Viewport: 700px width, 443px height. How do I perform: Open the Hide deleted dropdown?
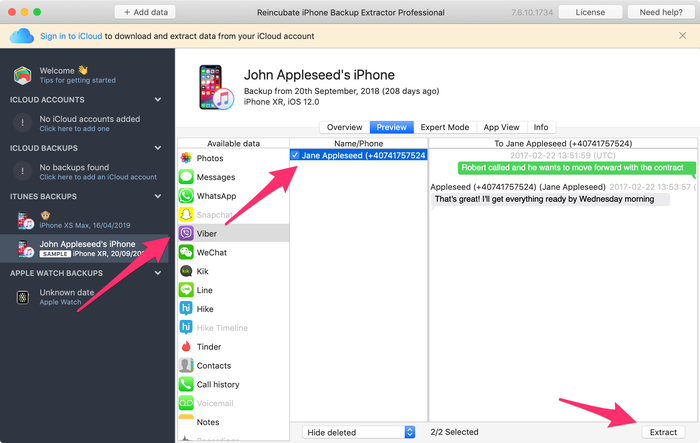[x=358, y=432]
